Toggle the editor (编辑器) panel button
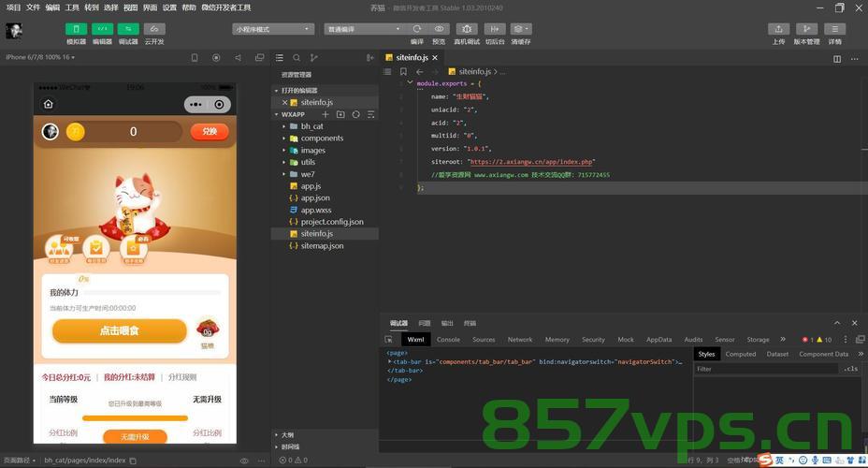868x468 pixels. point(102,29)
